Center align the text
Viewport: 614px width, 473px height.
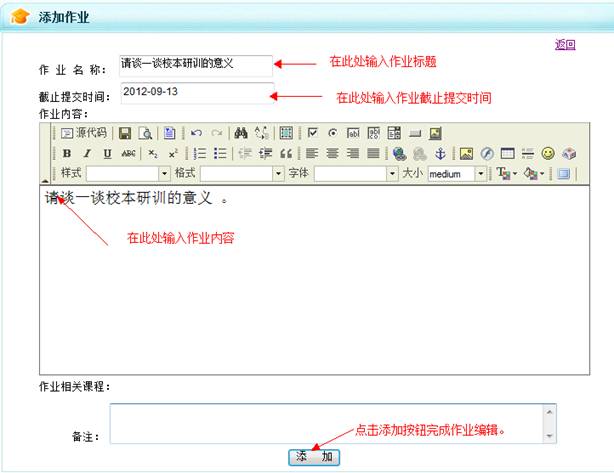[332, 153]
